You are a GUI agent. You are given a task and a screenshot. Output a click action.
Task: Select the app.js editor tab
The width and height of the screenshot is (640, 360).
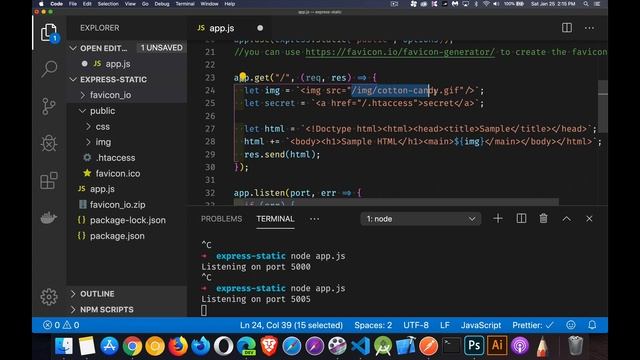click(x=222, y=28)
